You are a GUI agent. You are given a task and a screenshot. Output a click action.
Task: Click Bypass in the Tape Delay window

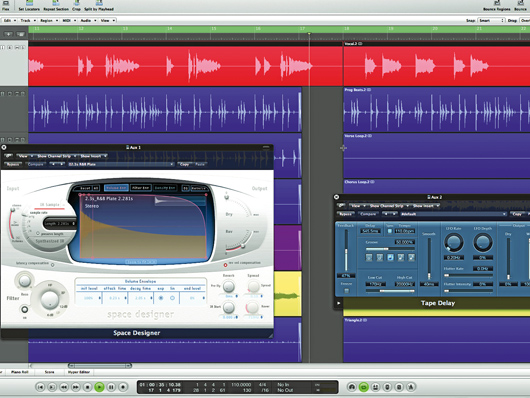click(345, 214)
